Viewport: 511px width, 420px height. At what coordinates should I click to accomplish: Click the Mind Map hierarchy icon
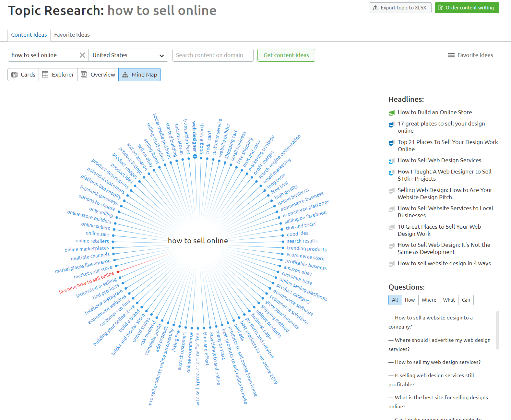point(125,75)
